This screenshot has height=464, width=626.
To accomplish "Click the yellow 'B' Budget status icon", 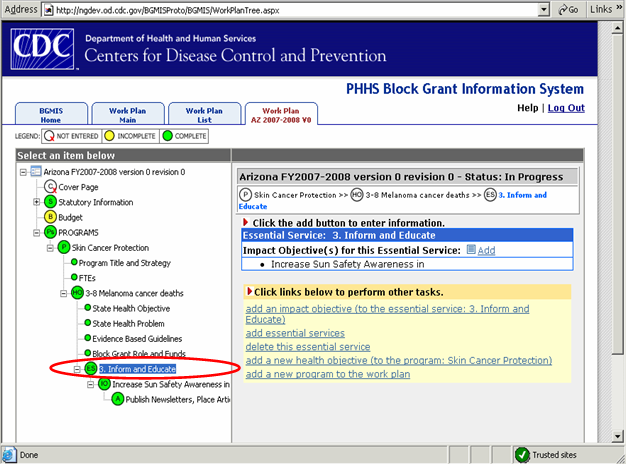I will (50, 217).
